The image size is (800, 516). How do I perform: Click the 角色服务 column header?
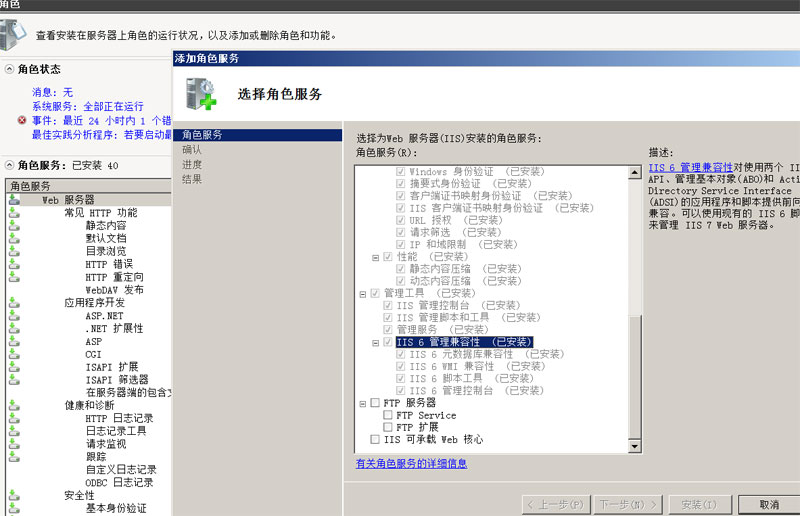tap(89, 186)
